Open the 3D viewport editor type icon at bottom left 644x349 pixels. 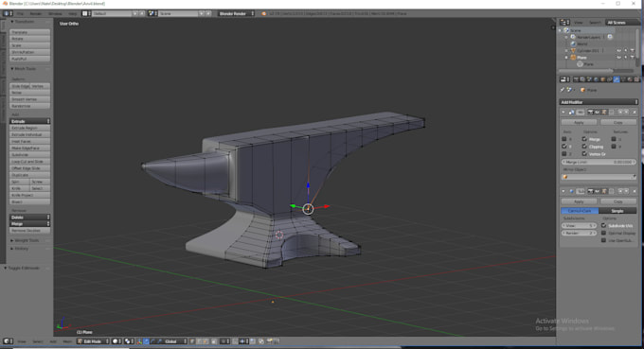click(8, 341)
